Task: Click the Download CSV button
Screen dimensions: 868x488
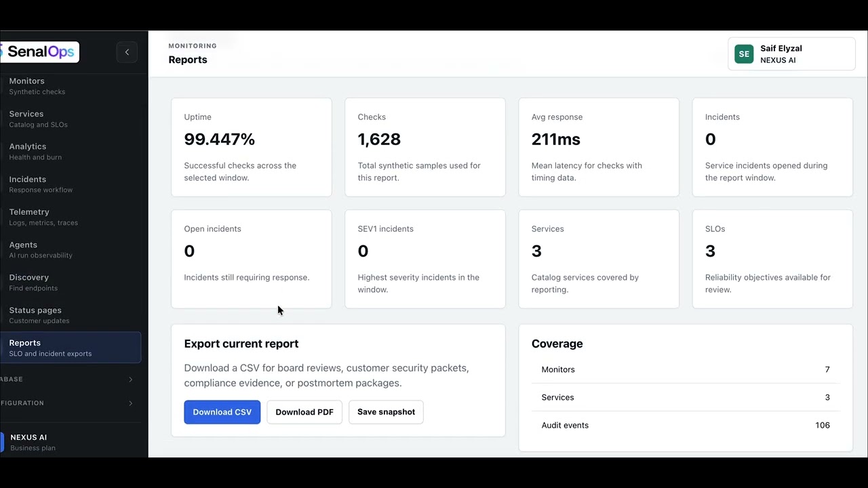Action: click(222, 412)
